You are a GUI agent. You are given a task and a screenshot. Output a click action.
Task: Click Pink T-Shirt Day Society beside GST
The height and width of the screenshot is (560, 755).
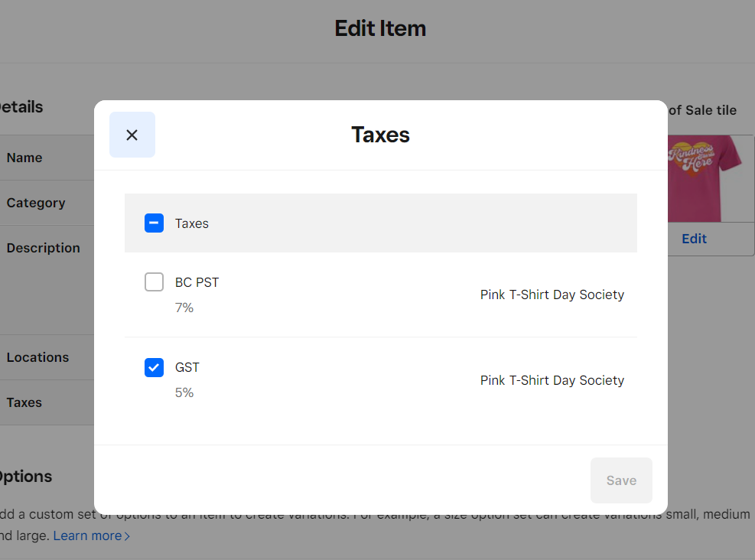point(552,380)
